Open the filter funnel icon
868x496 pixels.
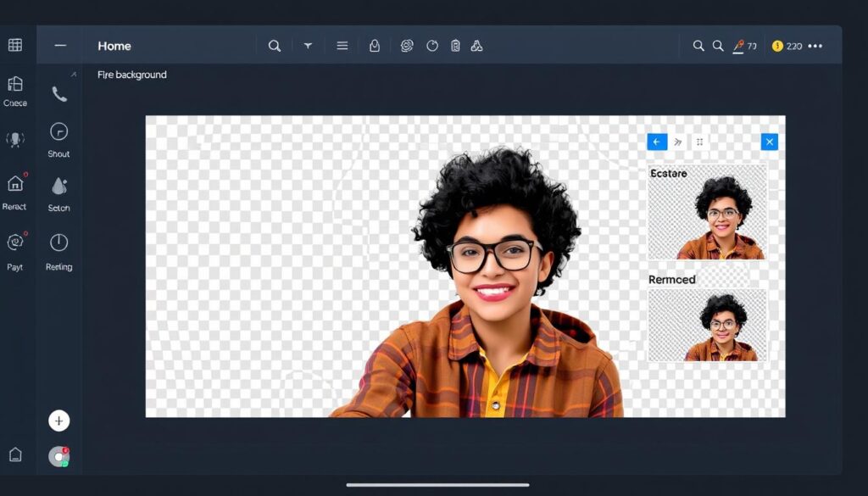coord(308,46)
